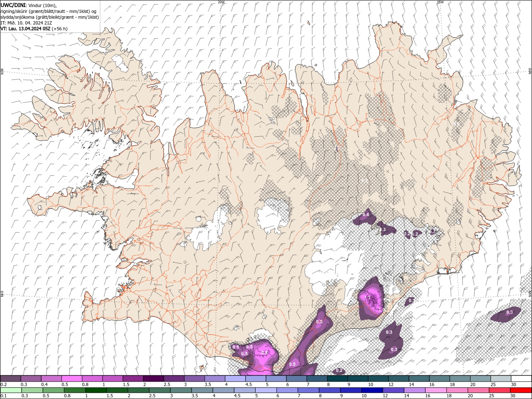This screenshot has width=532, height=399.
Task: Click the dark purple top-scale swatch after 2
Action: click(153, 379)
